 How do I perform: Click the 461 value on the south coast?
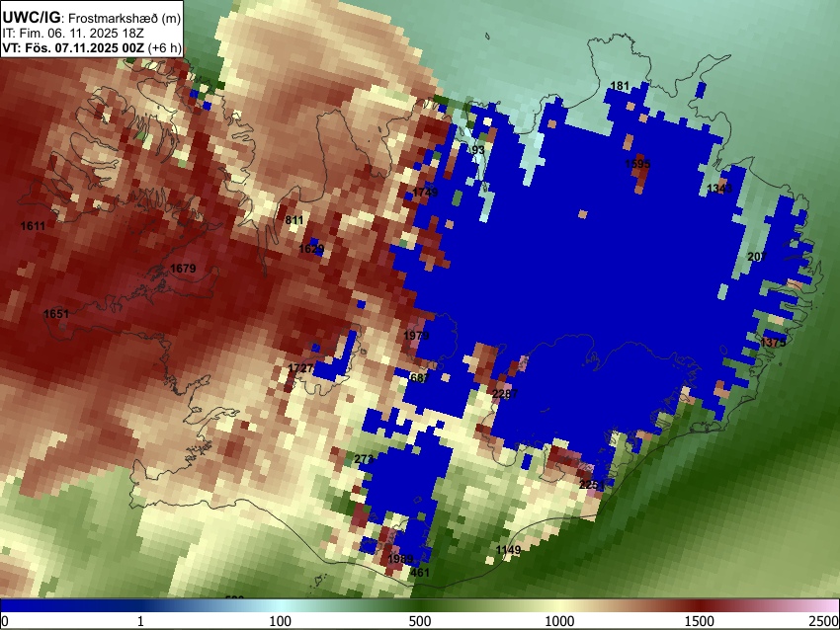pos(420,573)
